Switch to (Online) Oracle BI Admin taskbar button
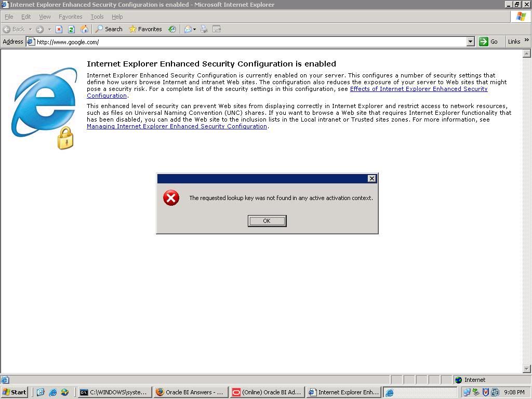 tap(267, 392)
